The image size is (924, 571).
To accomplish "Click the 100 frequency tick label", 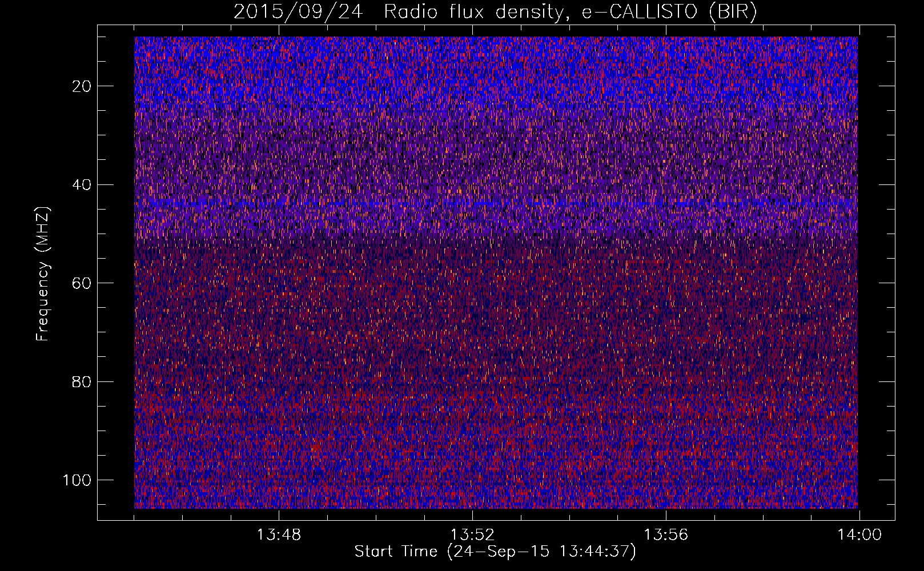I will [77, 480].
